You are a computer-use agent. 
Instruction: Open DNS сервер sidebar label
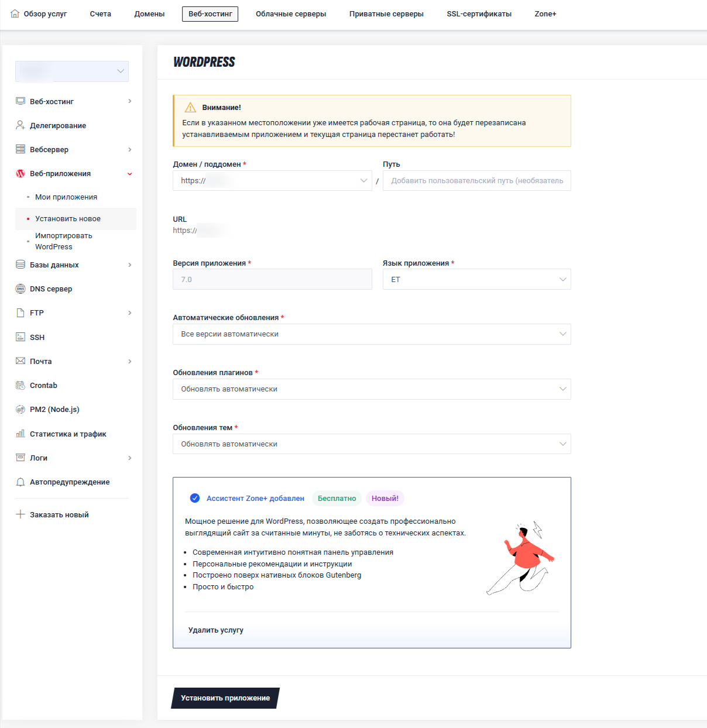(x=51, y=289)
